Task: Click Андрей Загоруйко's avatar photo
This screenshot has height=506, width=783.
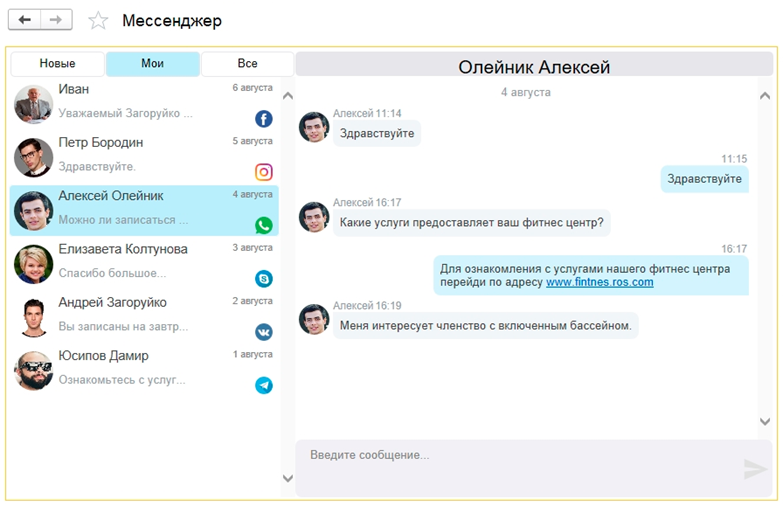Action: pos(33,317)
